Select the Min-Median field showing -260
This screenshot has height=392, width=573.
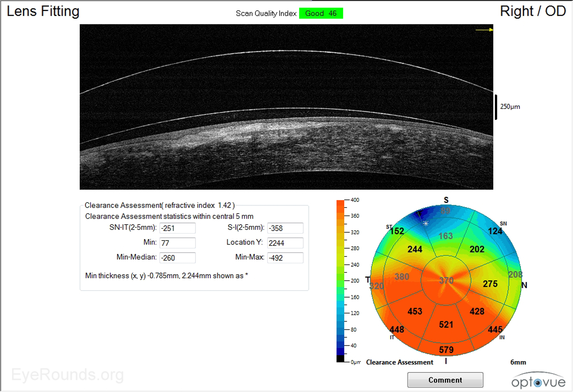[178, 258]
